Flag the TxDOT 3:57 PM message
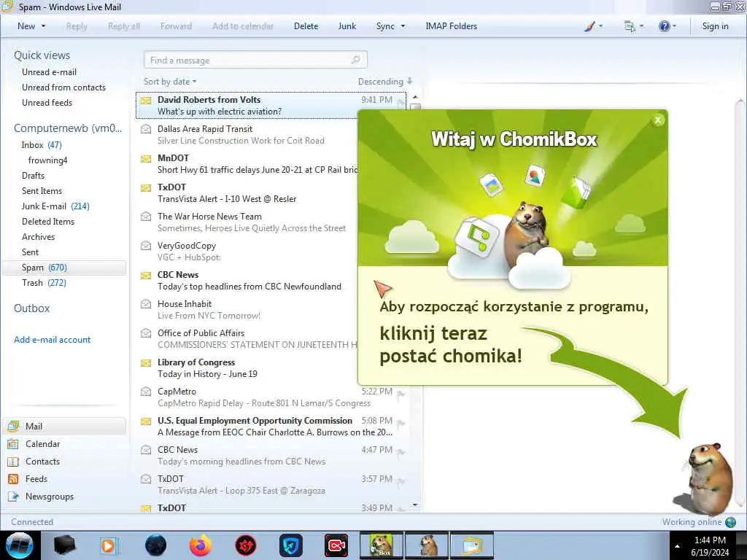This screenshot has width=747, height=560. point(400,482)
